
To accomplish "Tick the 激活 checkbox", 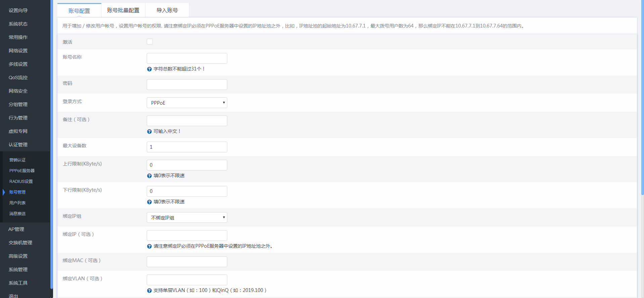I will (x=150, y=42).
